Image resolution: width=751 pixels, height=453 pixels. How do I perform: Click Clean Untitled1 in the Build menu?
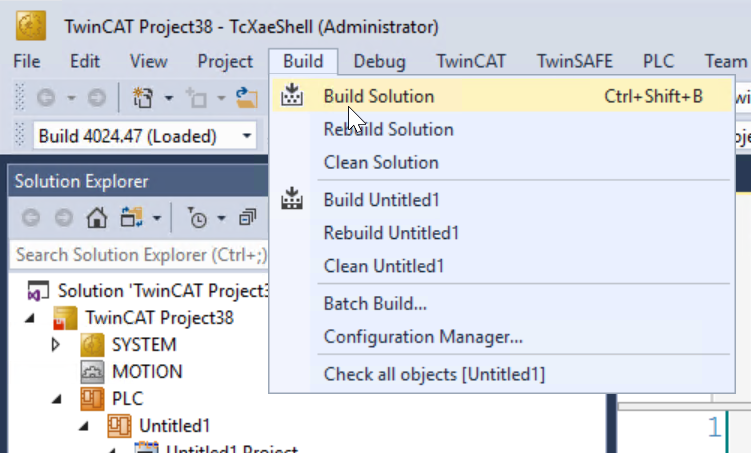(x=384, y=266)
